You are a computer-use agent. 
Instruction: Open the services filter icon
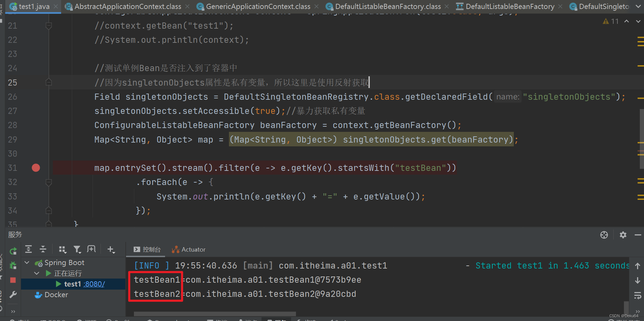click(77, 249)
